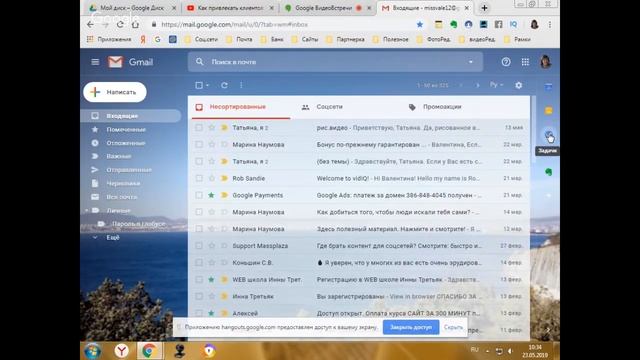
Task: Go back in the browser
Action: (x=90, y=24)
